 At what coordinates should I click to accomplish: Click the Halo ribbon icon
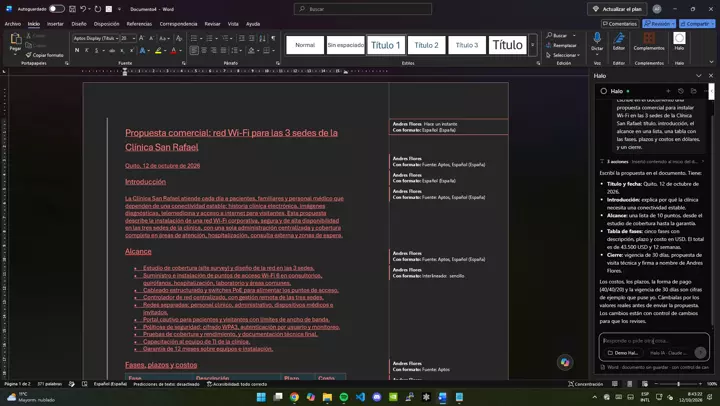pyautogui.click(x=679, y=38)
